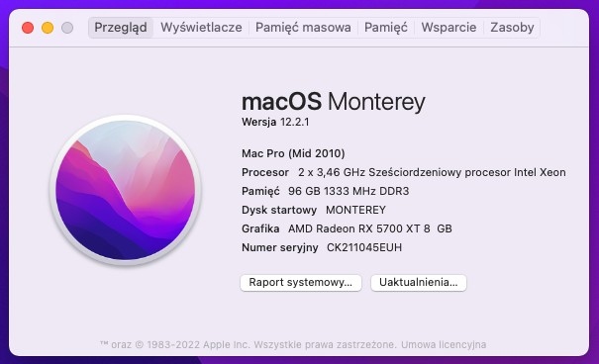The width and height of the screenshot is (599, 364).
Task: Open the Wyświetlacze tab
Action: click(x=201, y=28)
